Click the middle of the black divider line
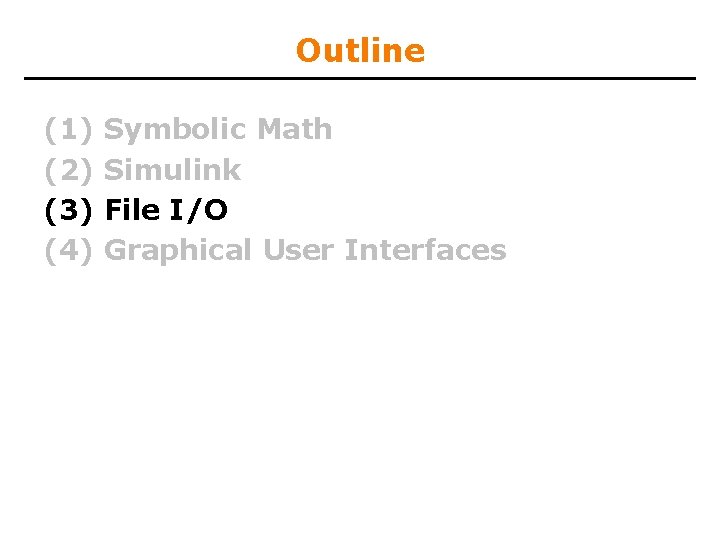 tap(360, 78)
